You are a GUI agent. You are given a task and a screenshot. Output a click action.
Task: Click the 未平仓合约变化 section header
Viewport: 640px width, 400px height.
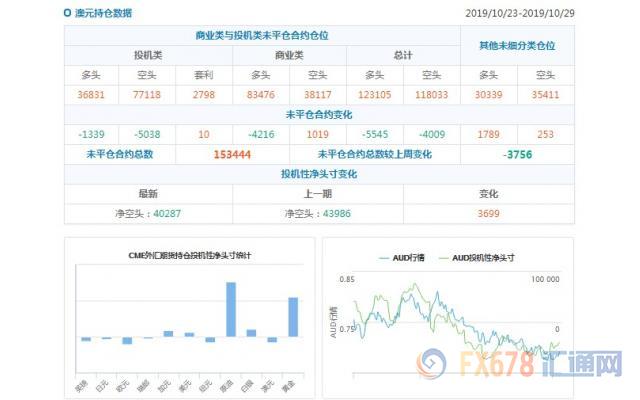click(319, 115)
